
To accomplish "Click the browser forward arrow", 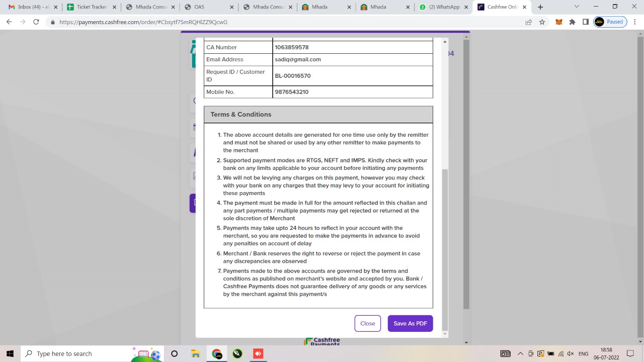I will coord(23,22).
